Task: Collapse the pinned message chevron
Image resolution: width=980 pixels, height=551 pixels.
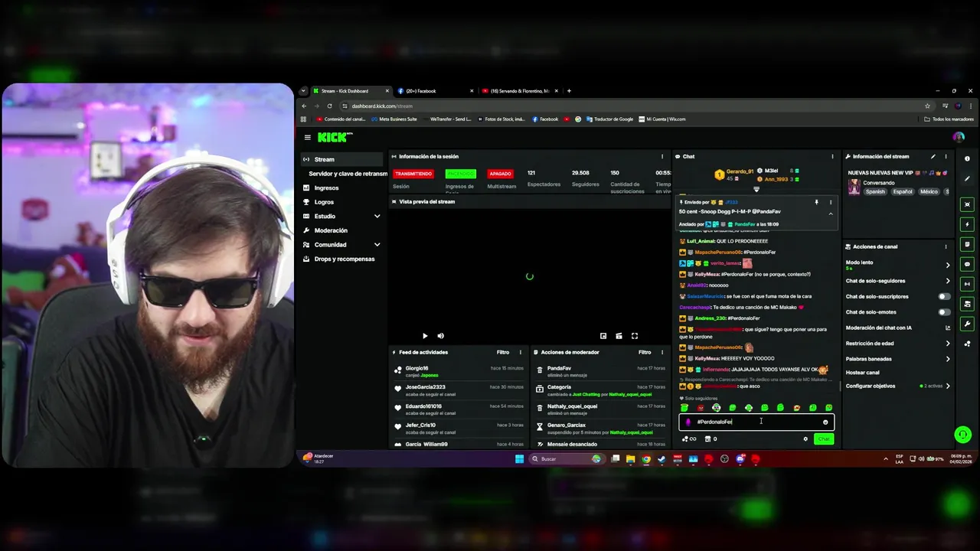Action: (830, 214)
